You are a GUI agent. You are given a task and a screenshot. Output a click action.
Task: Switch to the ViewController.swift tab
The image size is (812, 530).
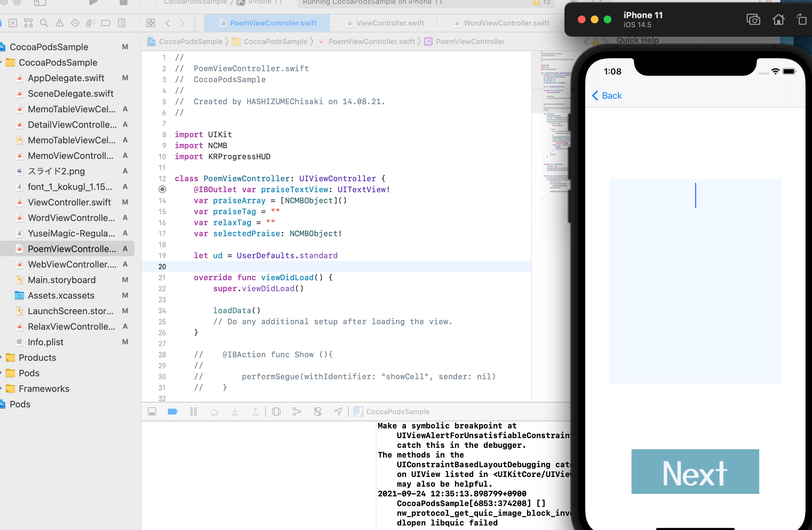tap(390, 23)
